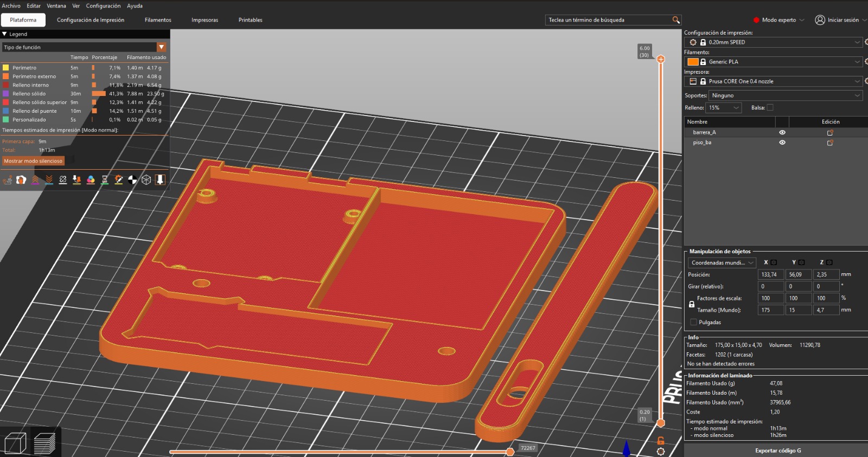This screenshot has width=868, height=457.
Task: Open the Ayuda menu
Action: pos(135,6)
